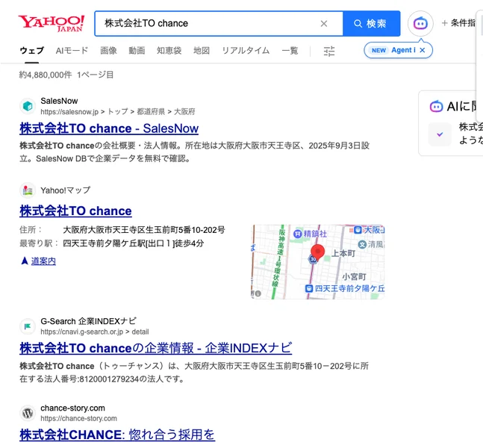Open the map thumbnail with red pin
Screen dimensions: 483x448
point(318,262)
